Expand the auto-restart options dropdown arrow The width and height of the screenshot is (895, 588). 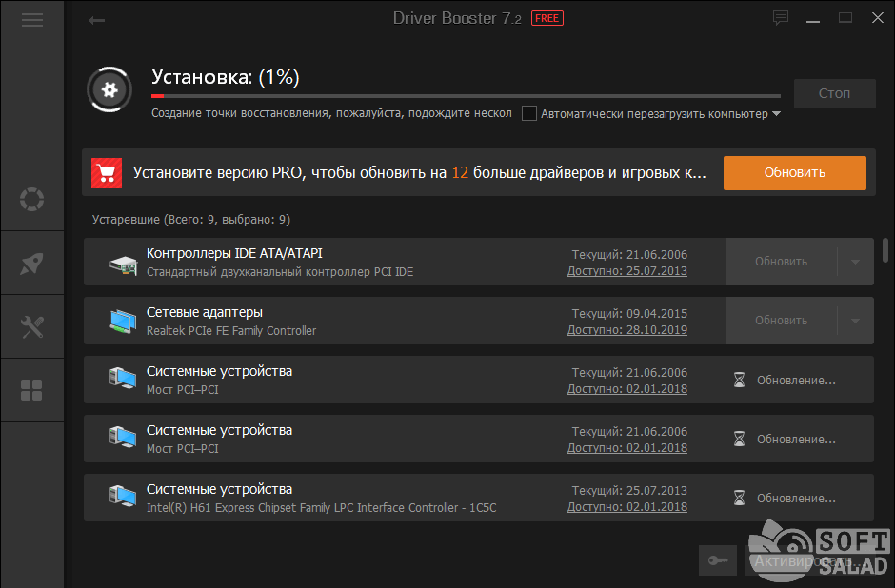776,113
